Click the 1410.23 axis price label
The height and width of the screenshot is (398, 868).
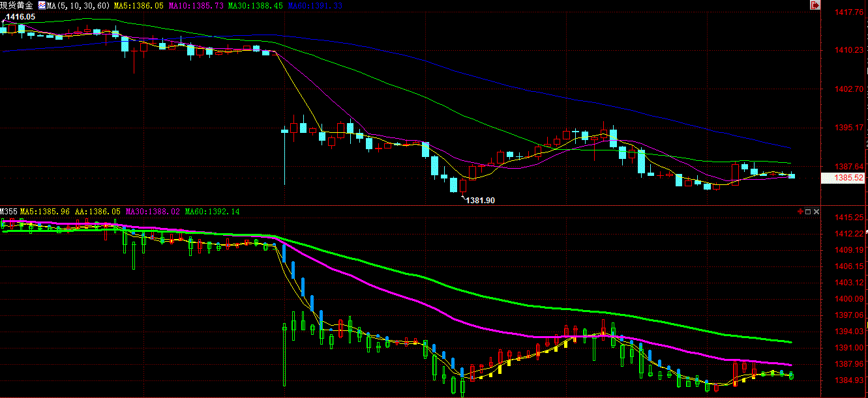pos(850,50)
